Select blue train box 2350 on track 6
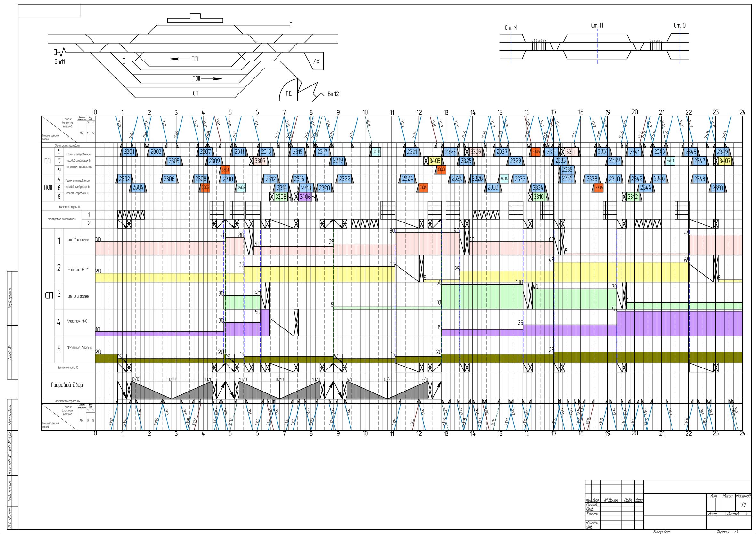 (x=718, y=188)
